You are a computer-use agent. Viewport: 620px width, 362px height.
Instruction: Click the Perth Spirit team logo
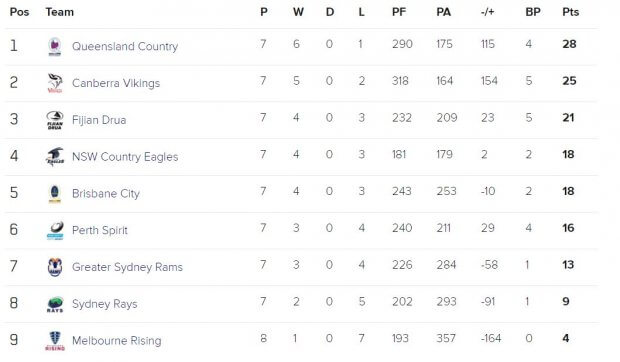(x=55, y=230)
